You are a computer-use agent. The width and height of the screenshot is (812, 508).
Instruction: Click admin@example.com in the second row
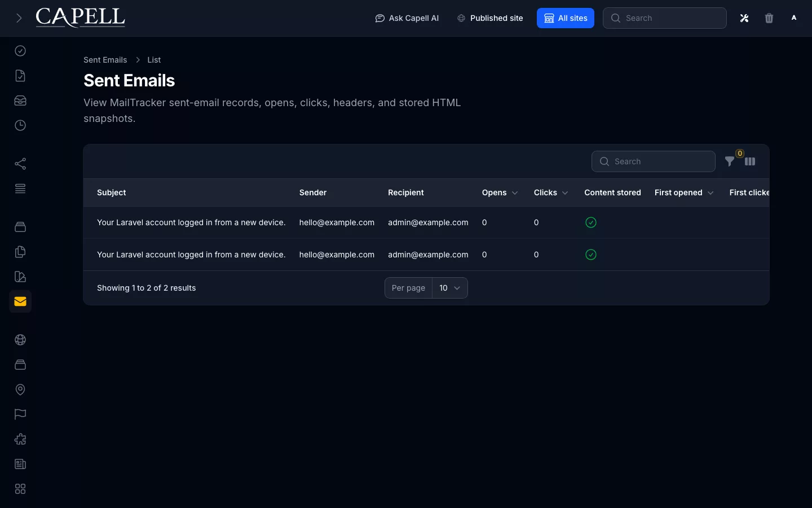click(x=428, y=255)
